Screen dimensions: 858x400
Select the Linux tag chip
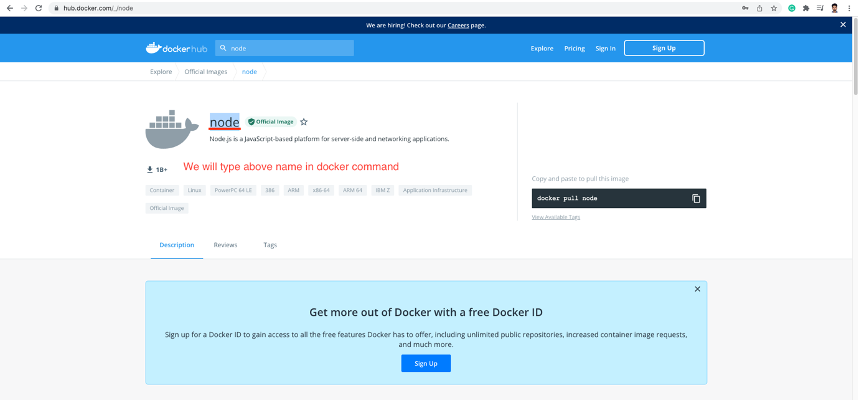point(194,190)
